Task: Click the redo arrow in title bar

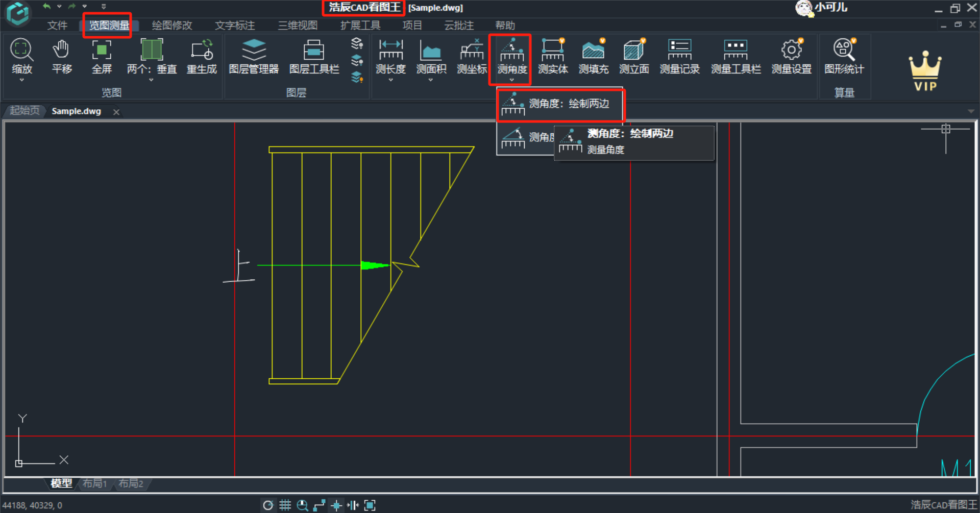Action: pyautogui.click(x=71, y=6)
